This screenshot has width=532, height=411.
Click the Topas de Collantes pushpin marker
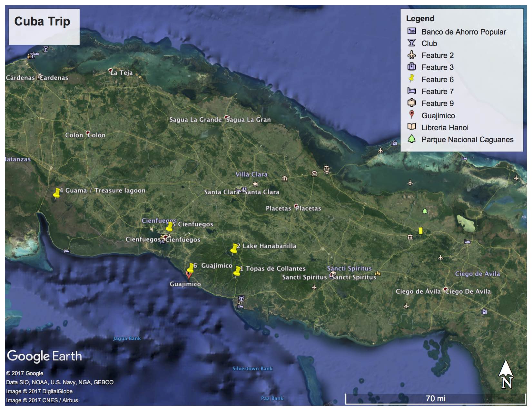[237, 271]
